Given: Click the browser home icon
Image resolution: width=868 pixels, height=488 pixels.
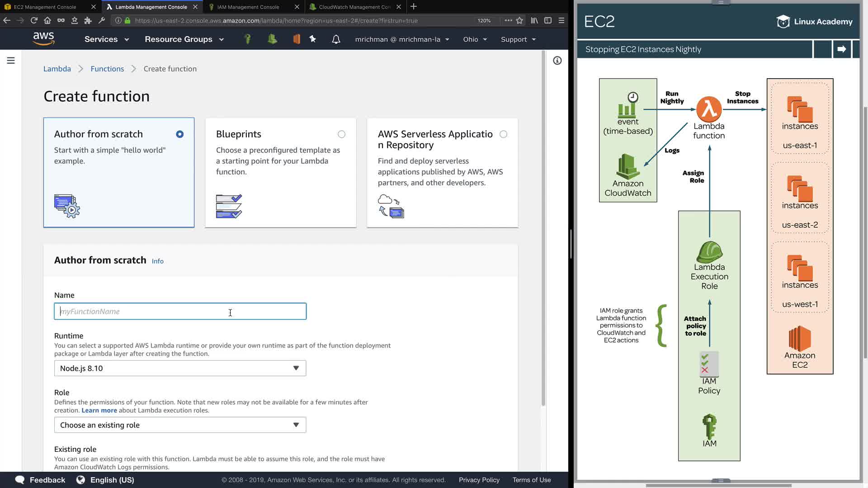Looking at the screenshot, I should (47, 20).
